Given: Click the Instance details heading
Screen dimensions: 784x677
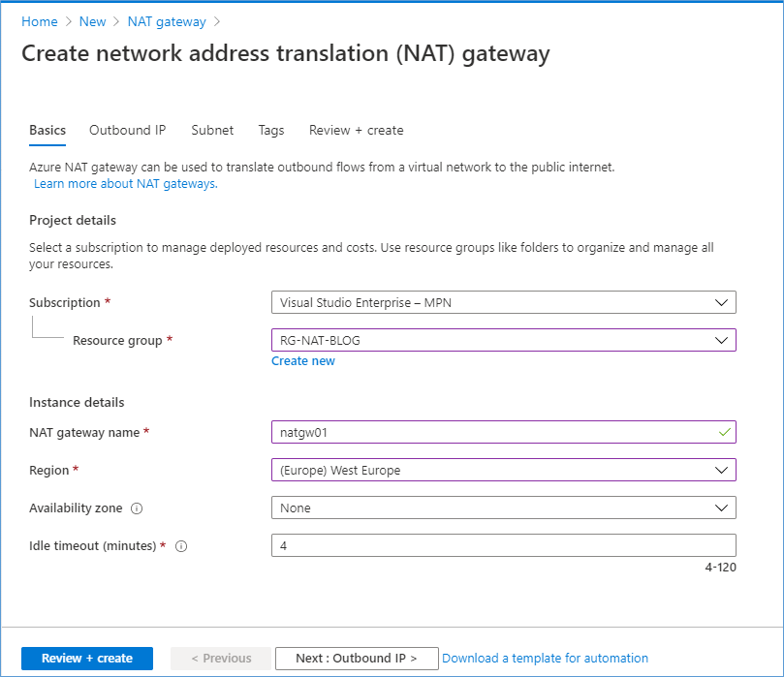Looking at the screenshot, I should click(x=77, y=402).
